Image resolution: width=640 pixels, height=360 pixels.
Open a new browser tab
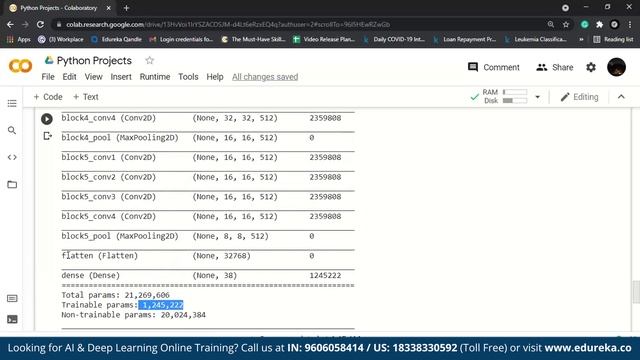126,8
